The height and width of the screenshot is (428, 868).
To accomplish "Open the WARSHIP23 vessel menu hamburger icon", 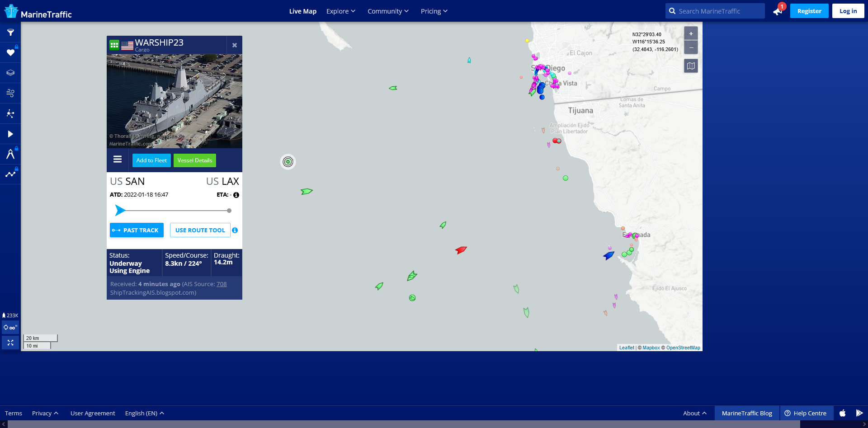I will (x=118, y=159).
